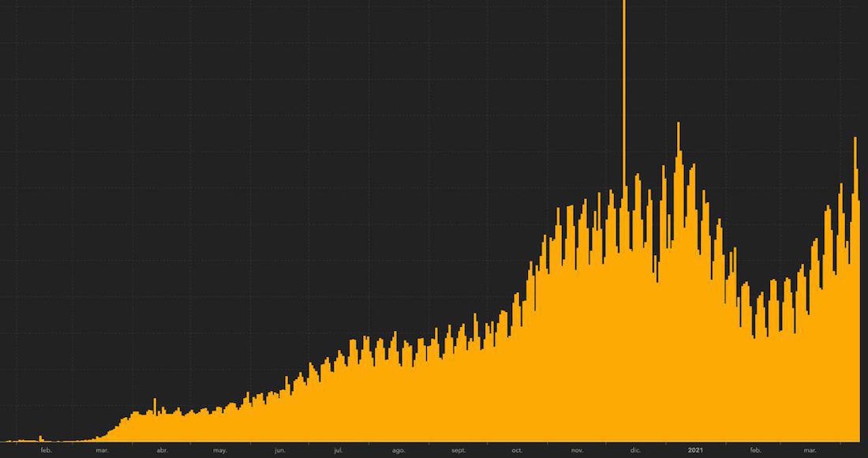
Task: Select the last "mar." label at far right
Action: click(x=810, y=450)
